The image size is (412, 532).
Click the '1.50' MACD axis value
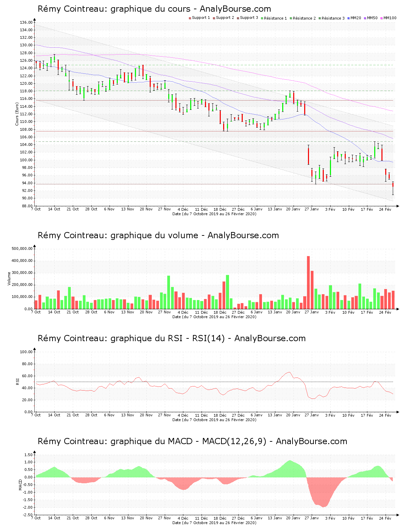point(28,455)
